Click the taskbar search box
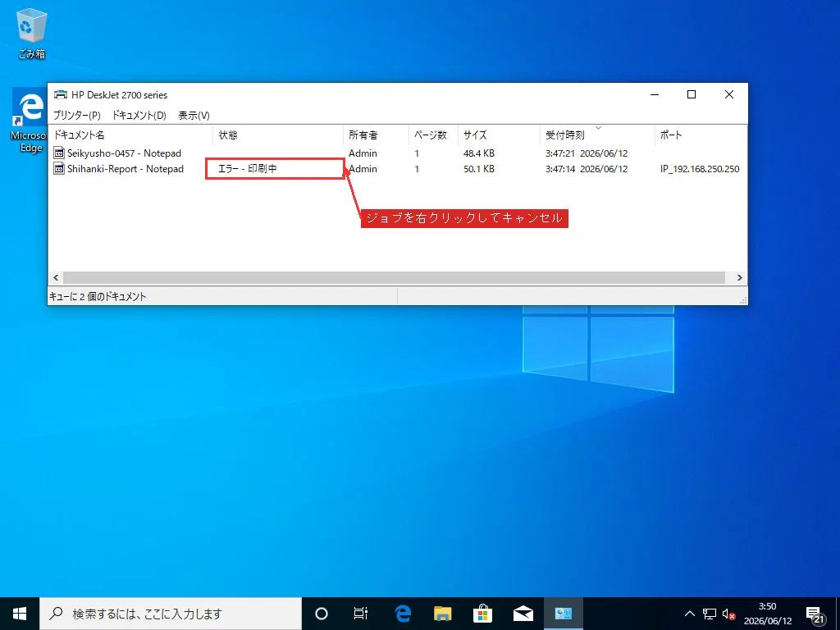Screen dimensions: 840x630 171,614
